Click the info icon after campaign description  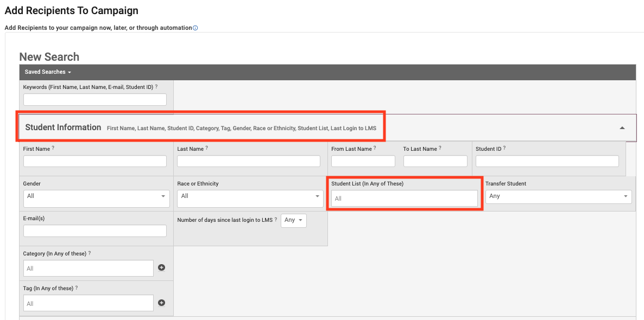pos(195,28)
